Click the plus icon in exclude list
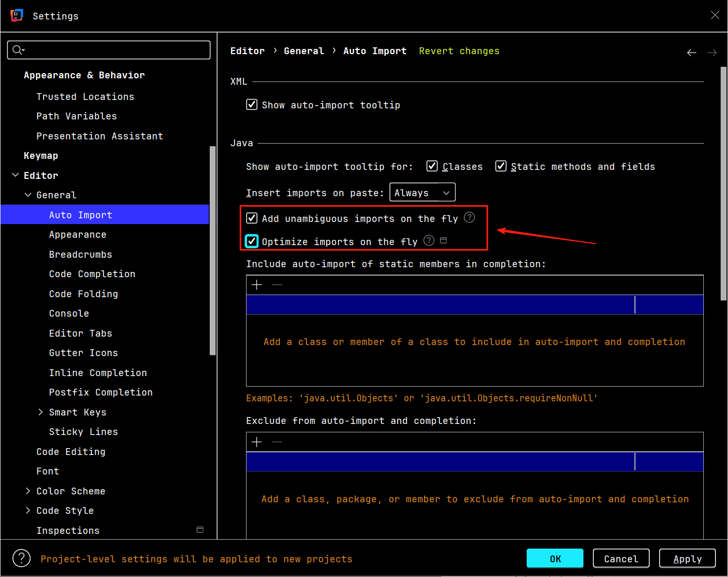Screen dimensions: 728x577 pos(257,442)
